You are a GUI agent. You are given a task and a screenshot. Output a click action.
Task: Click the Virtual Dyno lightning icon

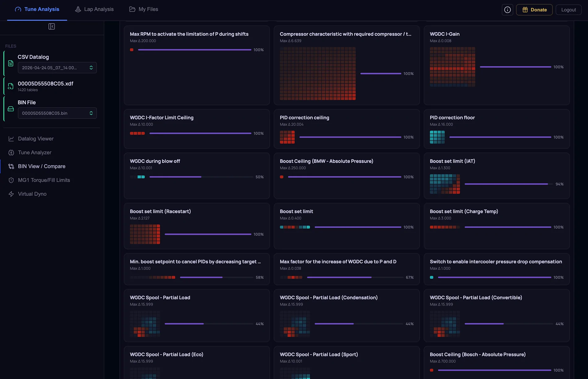click(x=11, y=194)
